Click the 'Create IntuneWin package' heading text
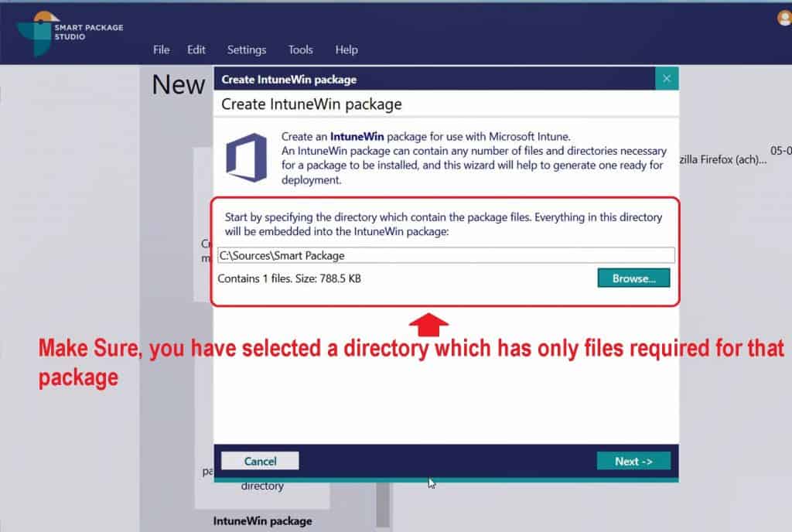The image size is (792, 532). pos(312,104)
